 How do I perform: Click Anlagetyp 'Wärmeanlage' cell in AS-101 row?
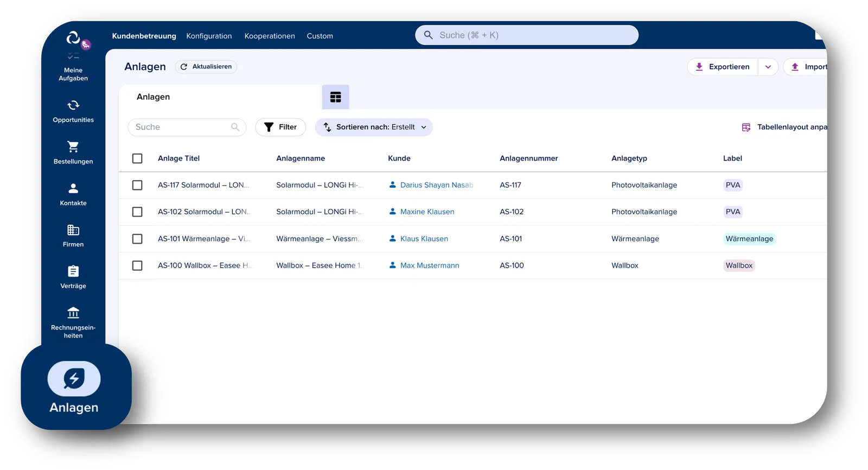point(635,239)
